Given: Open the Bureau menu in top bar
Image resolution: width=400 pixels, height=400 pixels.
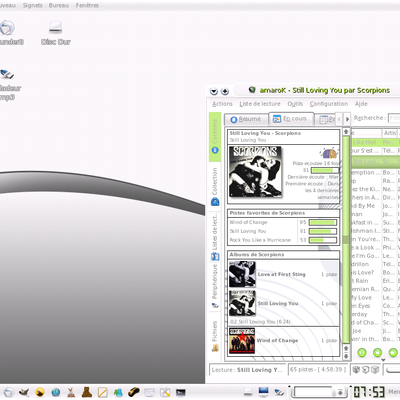Looking at the screenshot, I should pyautogui.click(x=59, y=5).
